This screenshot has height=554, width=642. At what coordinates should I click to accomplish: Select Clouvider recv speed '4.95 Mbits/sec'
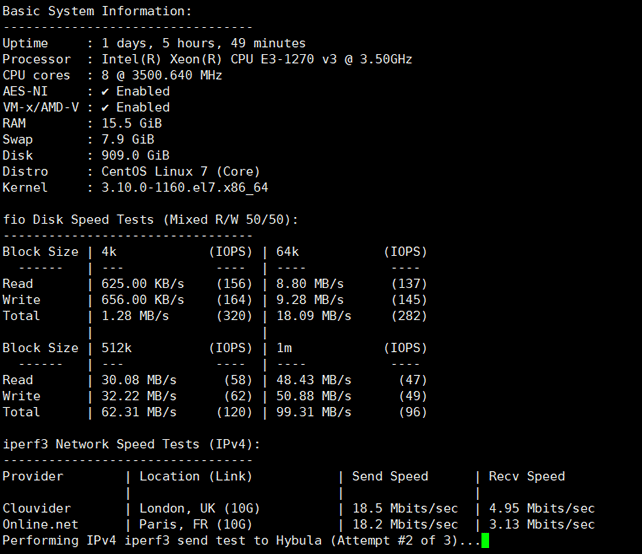[x=542, y=509]
